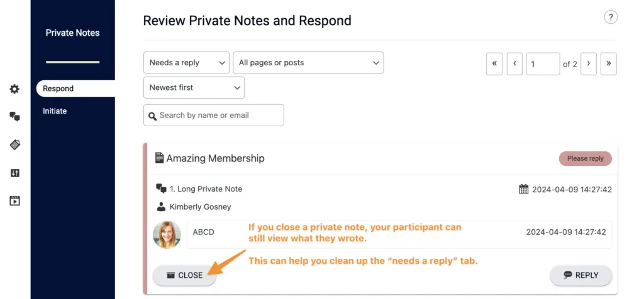Go to the previous page
644x299 pixels.
pos(514,64)
